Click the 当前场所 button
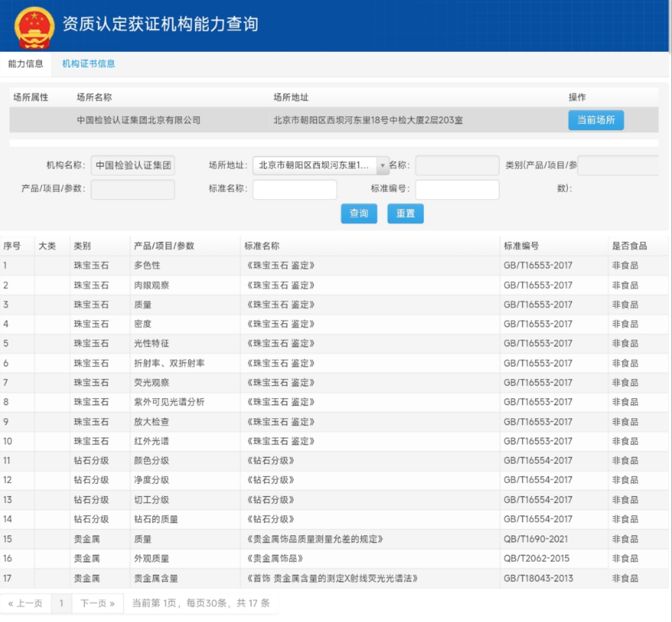Screen dimensions: 672x622 point(596,120)
